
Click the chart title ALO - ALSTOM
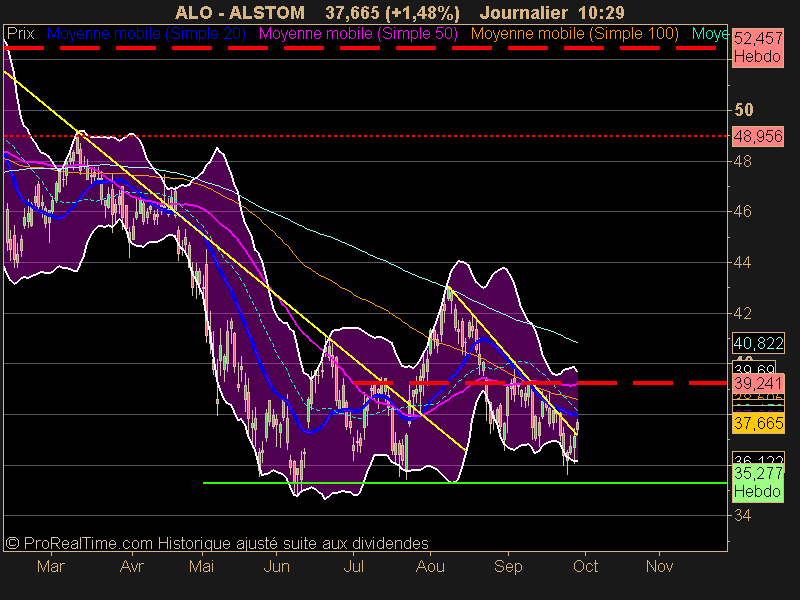point(240,12)
